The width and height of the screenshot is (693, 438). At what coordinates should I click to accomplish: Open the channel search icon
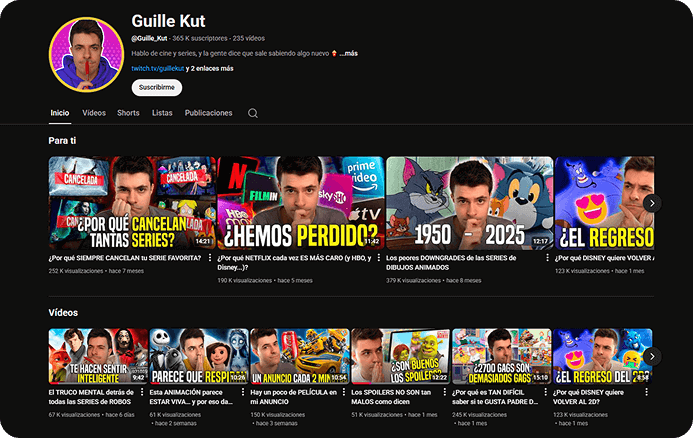click(253, 113)
